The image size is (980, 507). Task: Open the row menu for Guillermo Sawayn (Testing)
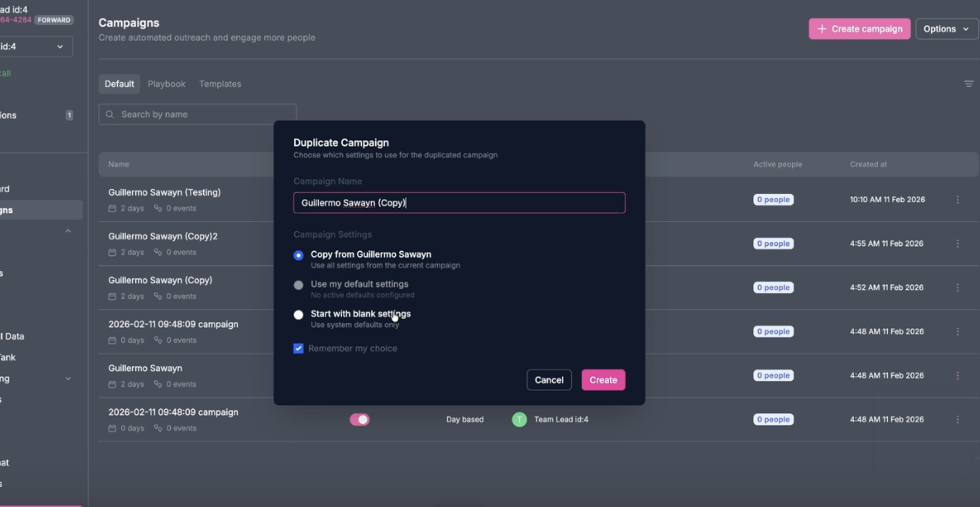click(x=958, y=200)
